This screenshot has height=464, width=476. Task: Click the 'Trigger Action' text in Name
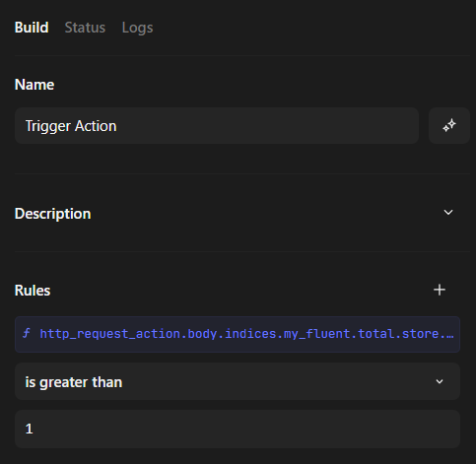click(71, 126)
